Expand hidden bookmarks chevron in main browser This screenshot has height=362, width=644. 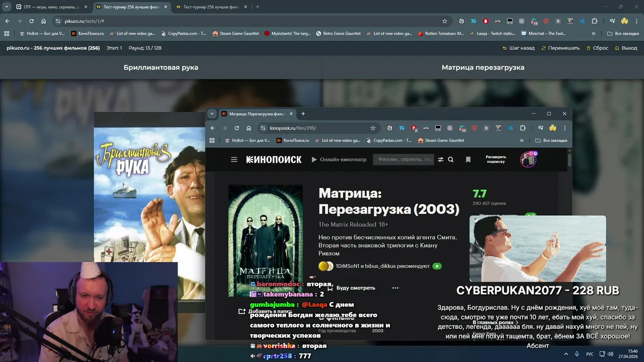[x=594, y=34]
